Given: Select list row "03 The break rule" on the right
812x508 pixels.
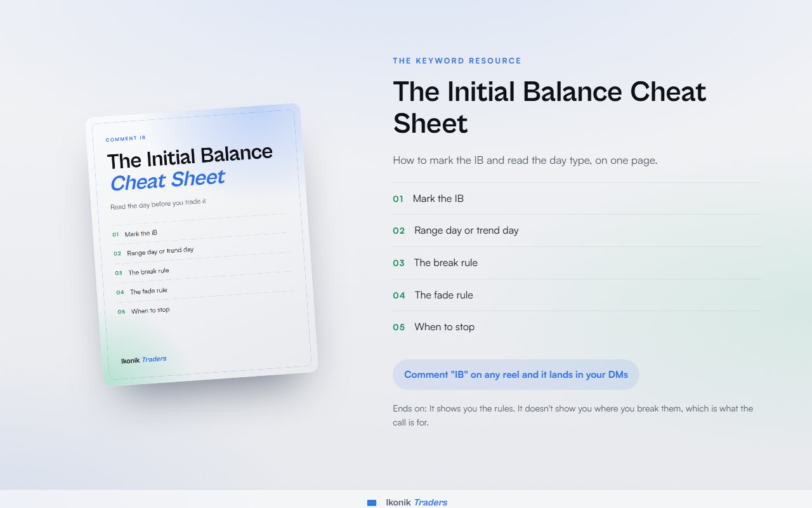Looking at the screenshot, I should point(577,263).
